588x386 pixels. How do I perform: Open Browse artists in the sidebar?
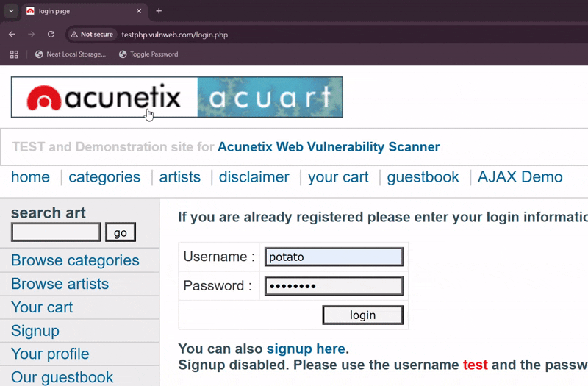pos(60,284)
